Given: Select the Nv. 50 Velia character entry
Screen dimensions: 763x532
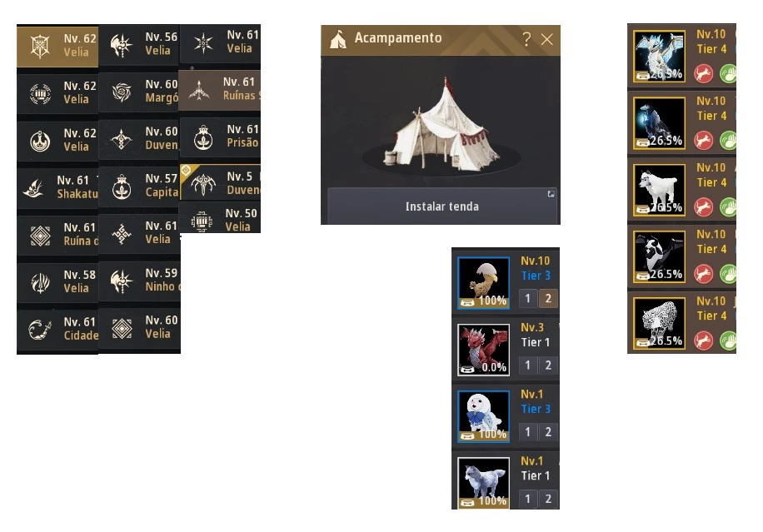Looking at the screenshot, I should coord(221,219).
